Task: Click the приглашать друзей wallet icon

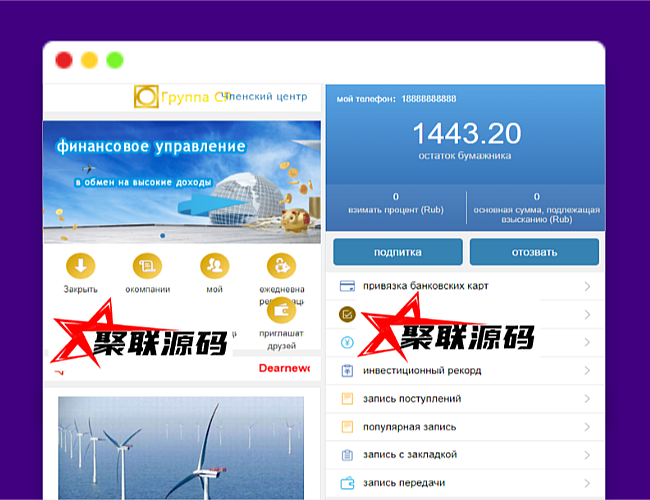Action: click(281, 311)
